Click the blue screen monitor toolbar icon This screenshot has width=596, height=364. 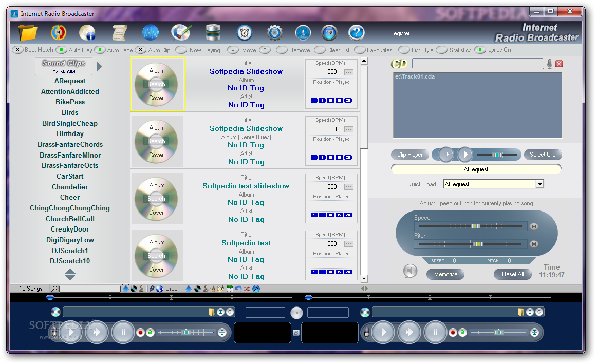(329, 33)
